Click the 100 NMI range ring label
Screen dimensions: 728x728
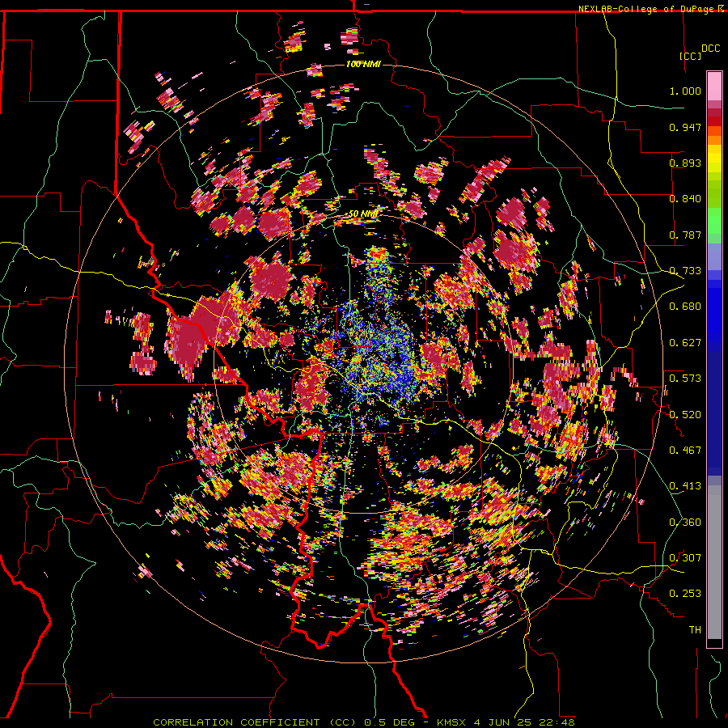363,64
